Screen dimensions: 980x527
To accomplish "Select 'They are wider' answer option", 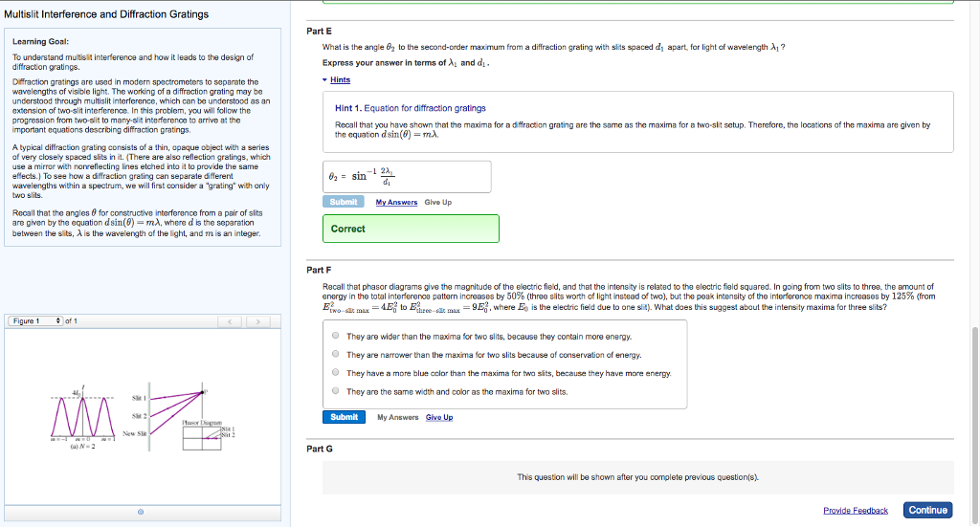I will tap(335, 337).
